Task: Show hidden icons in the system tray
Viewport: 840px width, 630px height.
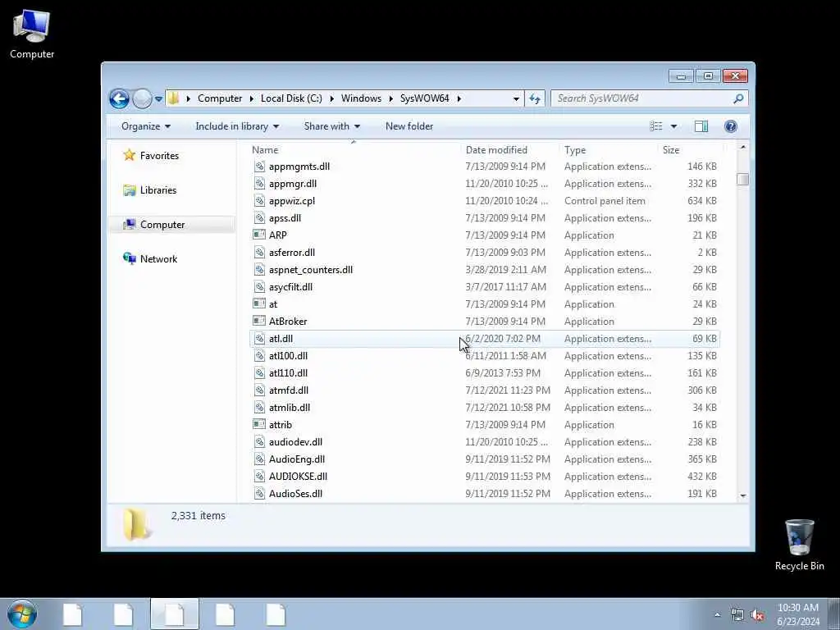Action: 717,615
